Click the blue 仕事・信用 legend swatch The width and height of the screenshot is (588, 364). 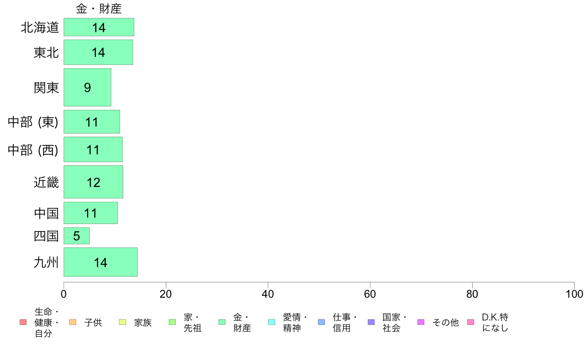(x=321, y=322)
